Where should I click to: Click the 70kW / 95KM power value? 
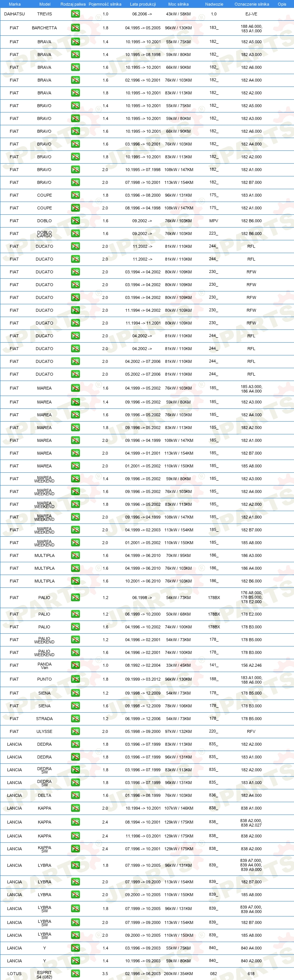point(178,555)
